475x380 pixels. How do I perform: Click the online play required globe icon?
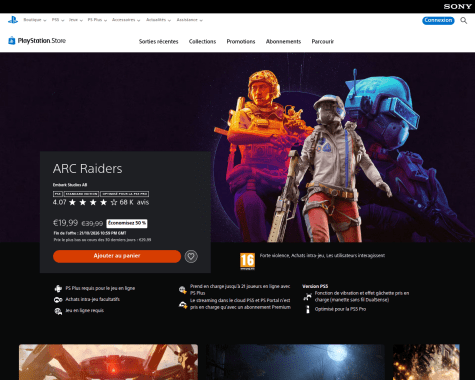coord(58,311)
